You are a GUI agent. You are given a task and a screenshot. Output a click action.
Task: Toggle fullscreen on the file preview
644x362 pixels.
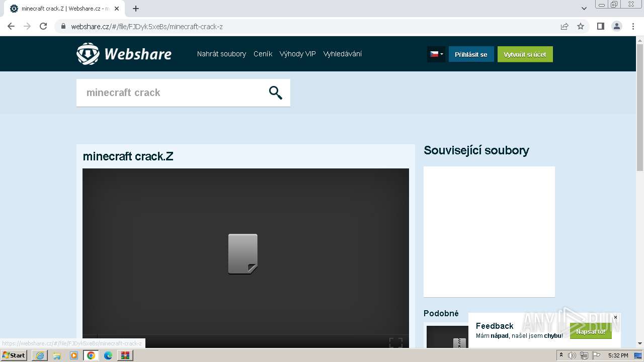[396, 342]
